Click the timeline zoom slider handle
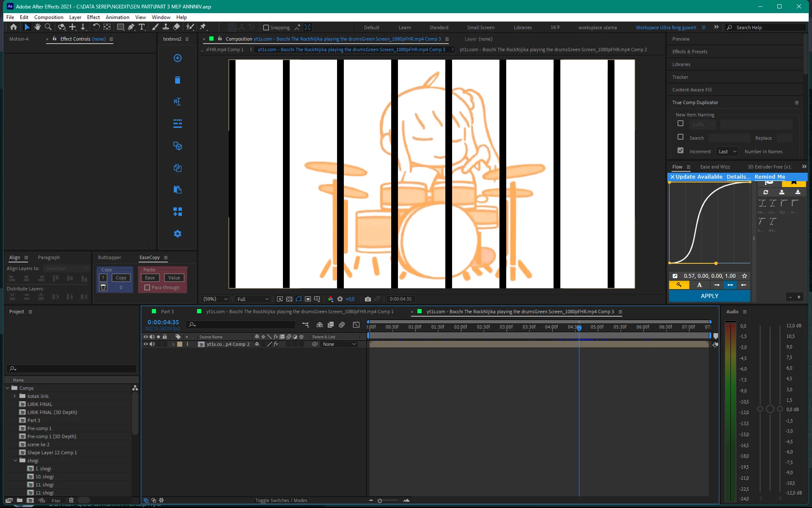 pyautogui.click(x=380, y=501)
